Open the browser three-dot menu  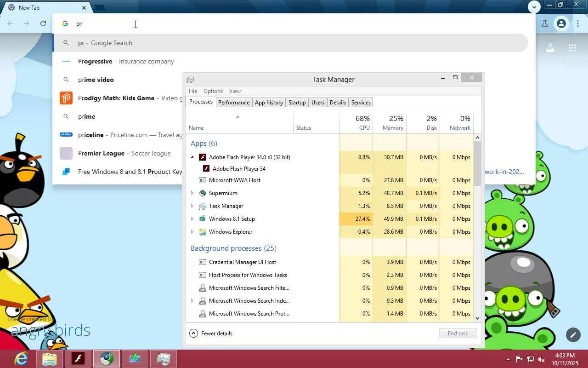point(578,23)
